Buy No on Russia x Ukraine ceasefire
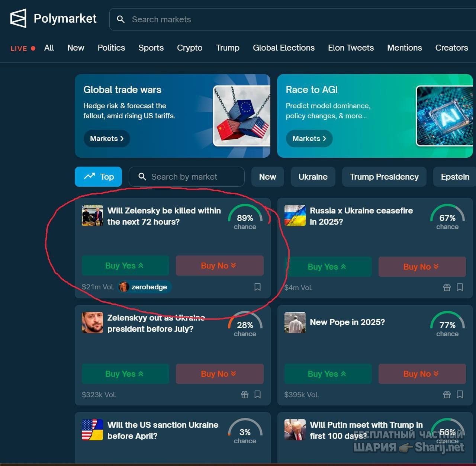This screenshot has width=476, height=466. (422, 267)
